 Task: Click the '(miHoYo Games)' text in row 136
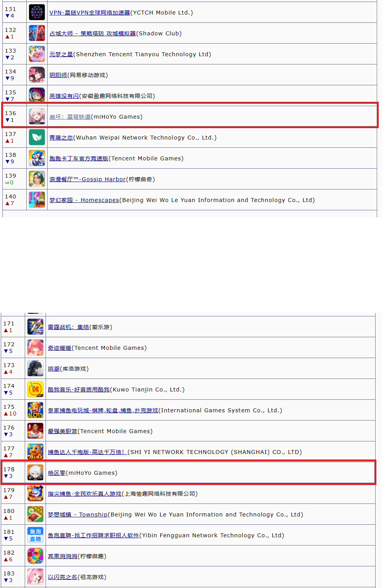[117, 117]
